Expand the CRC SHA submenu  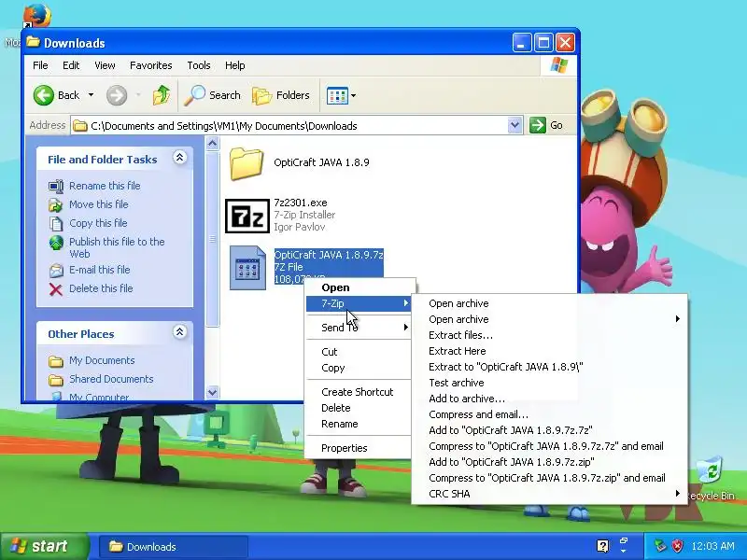tap(550, 494)
